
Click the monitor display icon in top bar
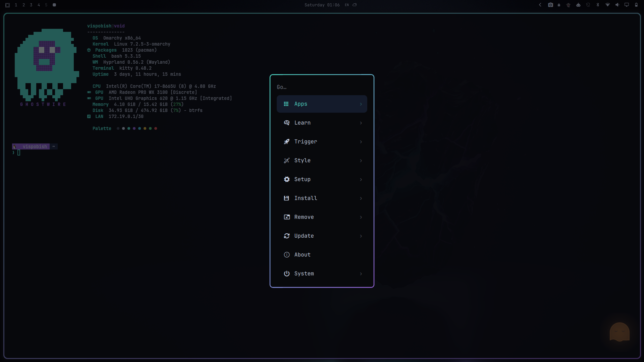tap(627, 5)
